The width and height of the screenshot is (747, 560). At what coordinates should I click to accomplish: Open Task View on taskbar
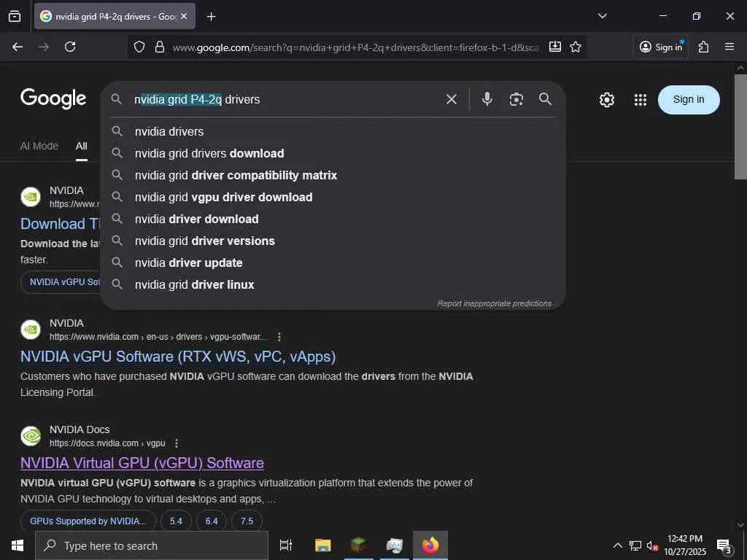tap(286, 545)
